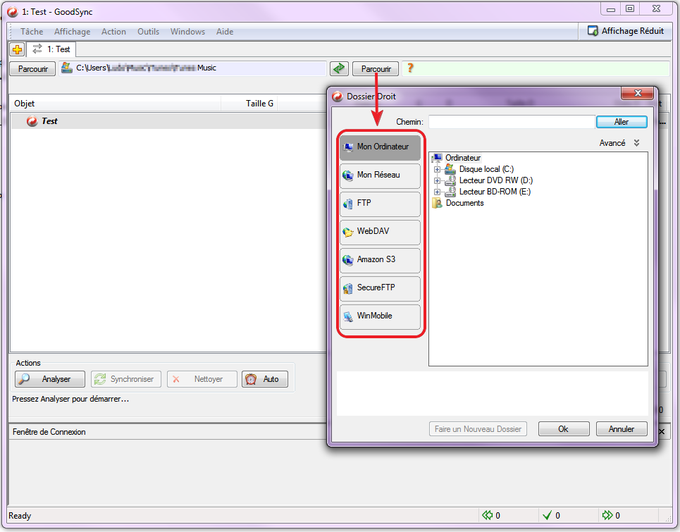The width and height of the screenshot is (680, 532).
Task: Expand the Disque local (C:) node
Action: click(437, 169)
